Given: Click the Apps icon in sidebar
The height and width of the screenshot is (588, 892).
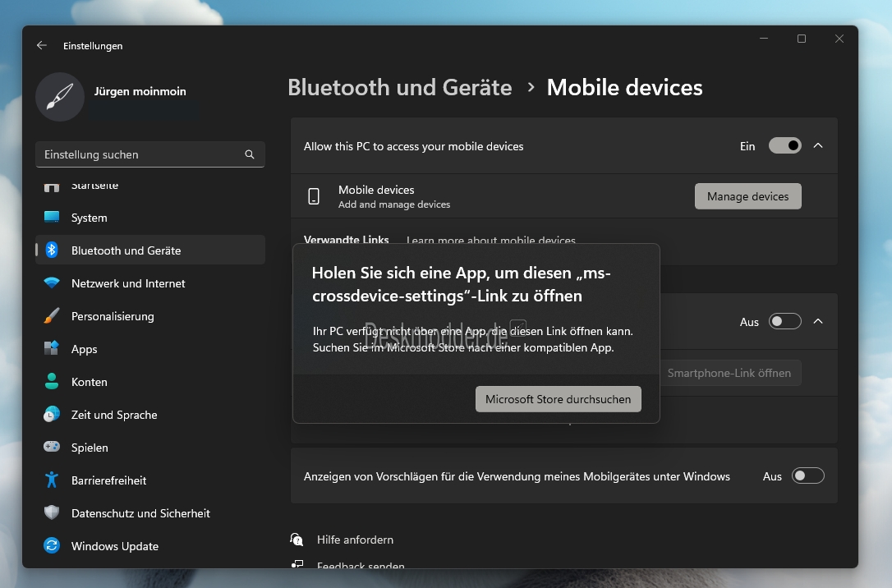Looking at the screenshot, I should (52, 348).
